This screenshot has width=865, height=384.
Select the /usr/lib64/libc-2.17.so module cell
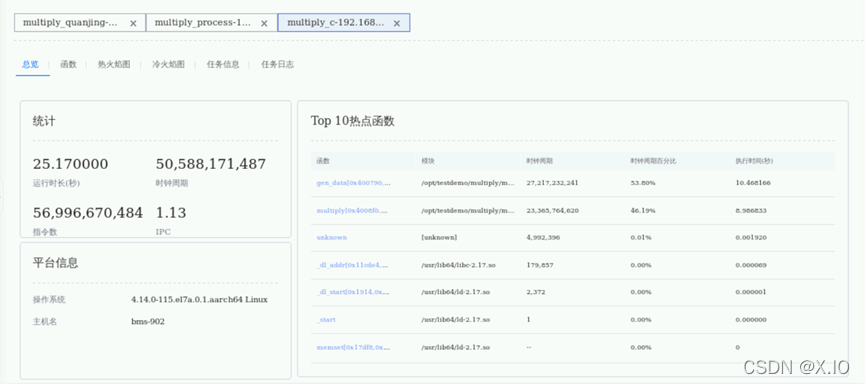pos(458,265)
